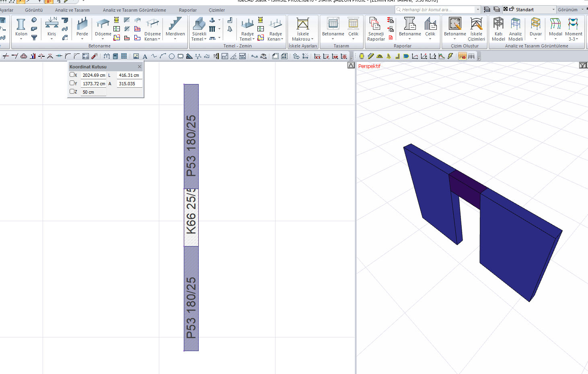Expand the Perde dropdown arrow
Screen dimensions: 588x374
point(82,39)
